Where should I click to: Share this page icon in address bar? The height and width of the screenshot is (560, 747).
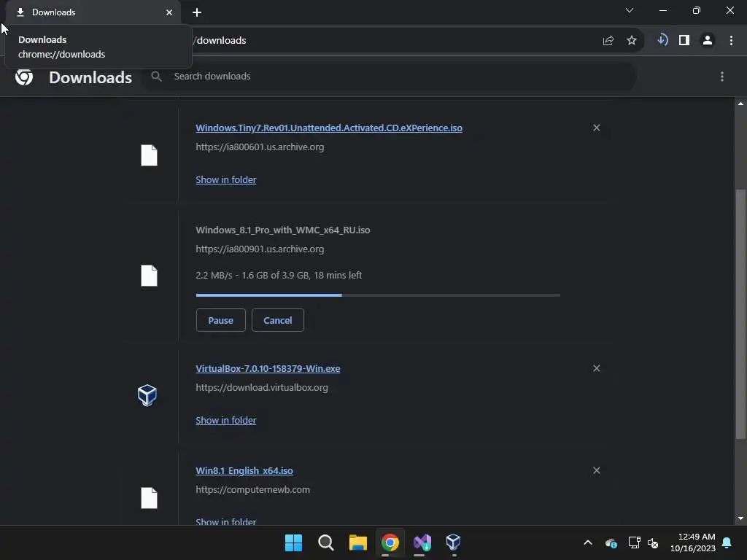tap(608, 41)
